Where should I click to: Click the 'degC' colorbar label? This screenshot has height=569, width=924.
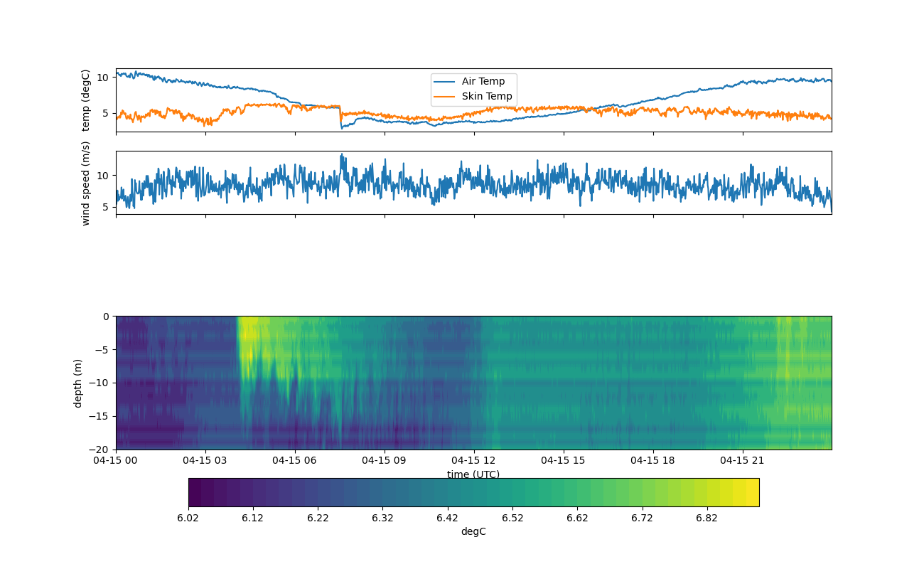pyautogui.click(x=473, y=532)
